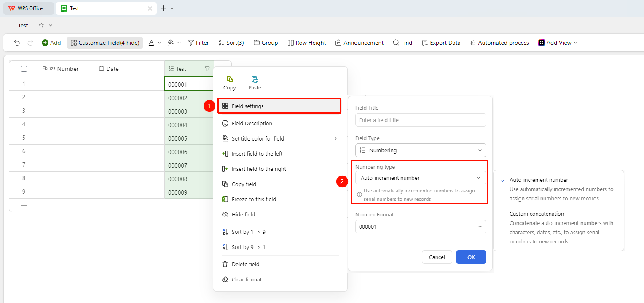Open the Number Format 000001 dropdown
This screenshot has height=303, width=644.
[x=421, y=227]
